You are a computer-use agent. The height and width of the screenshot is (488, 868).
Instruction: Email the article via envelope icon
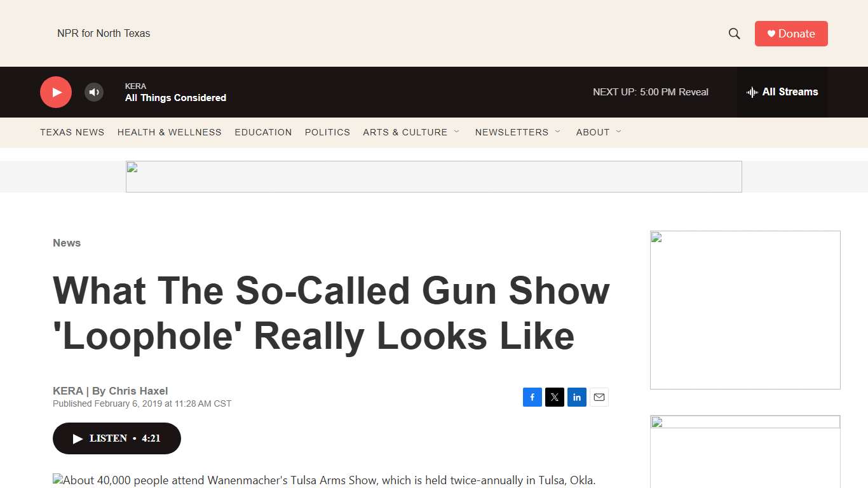click(599, 396)
